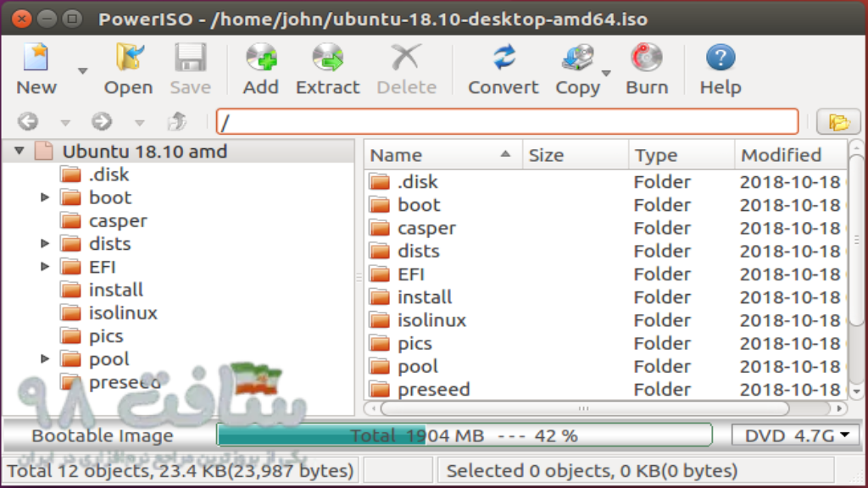Image resolution: width=868 pixels, height=488 pixels.
Task: Click Total 12 objects status text
Action: tap(180, 471)
